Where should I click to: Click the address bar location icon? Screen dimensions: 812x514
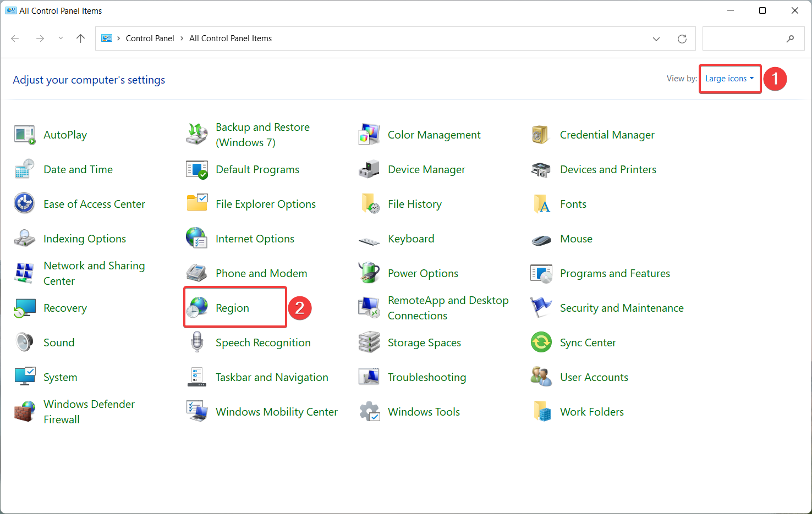point(107,38)
